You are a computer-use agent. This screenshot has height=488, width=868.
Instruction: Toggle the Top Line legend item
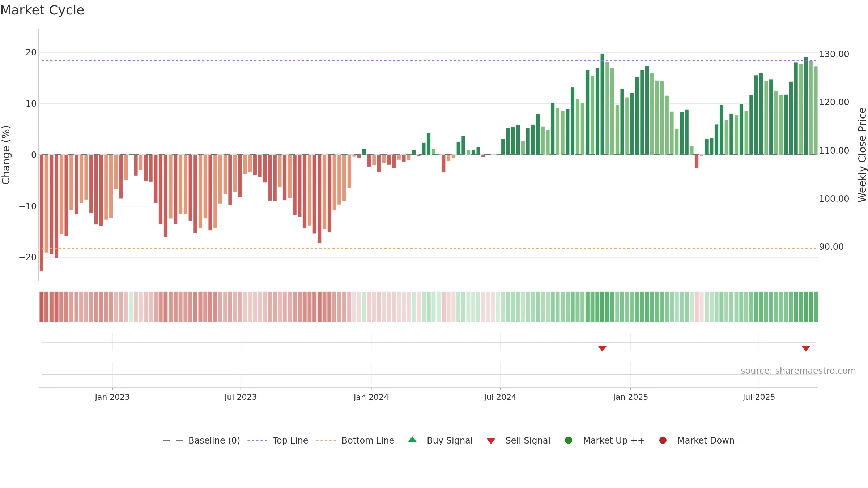pos(277,440)
